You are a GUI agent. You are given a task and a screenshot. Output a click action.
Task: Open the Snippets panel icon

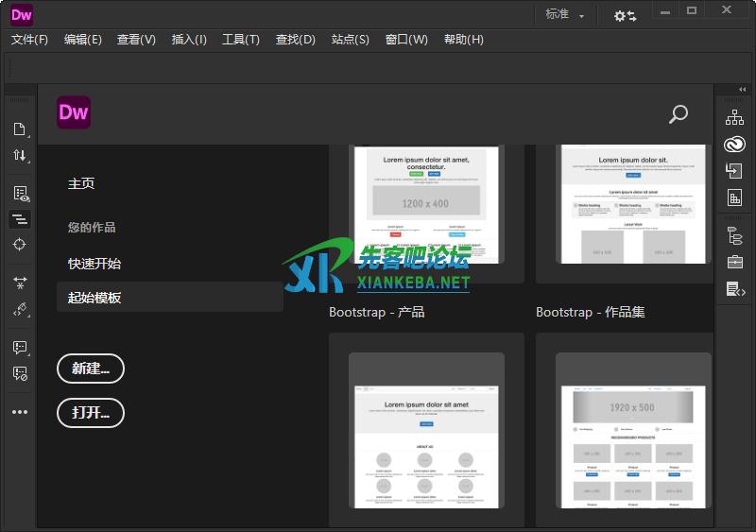click(x=734, y=288)
